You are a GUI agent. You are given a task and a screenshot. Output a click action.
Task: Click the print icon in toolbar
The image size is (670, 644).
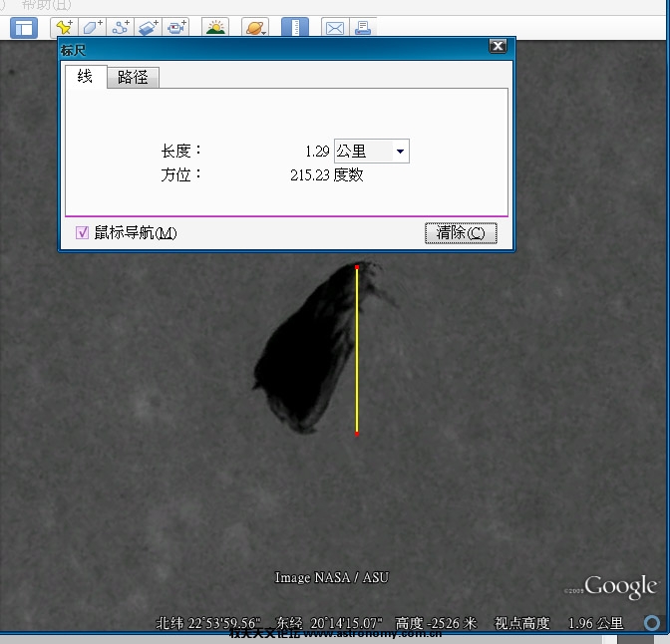pyautogui.click(x=362, y=28)
